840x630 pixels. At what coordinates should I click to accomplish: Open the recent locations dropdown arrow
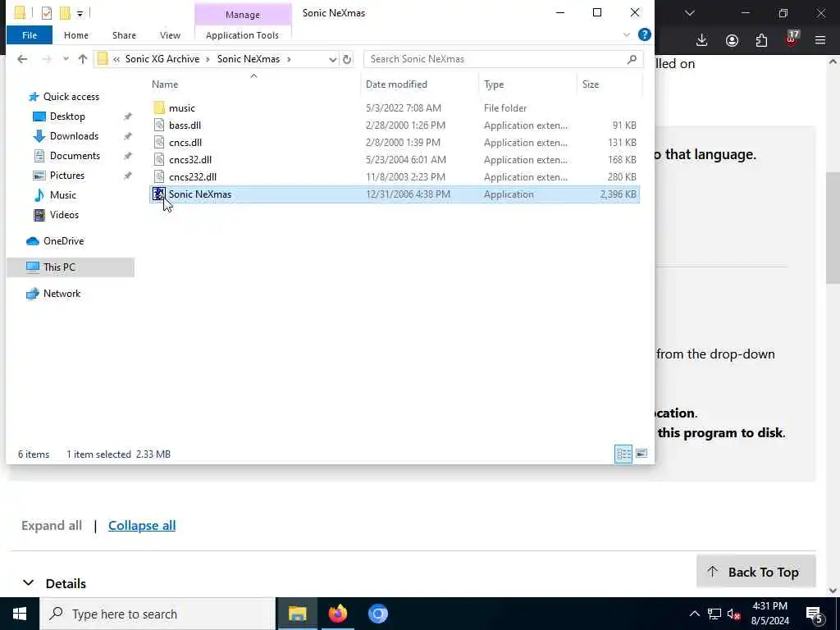66,59
